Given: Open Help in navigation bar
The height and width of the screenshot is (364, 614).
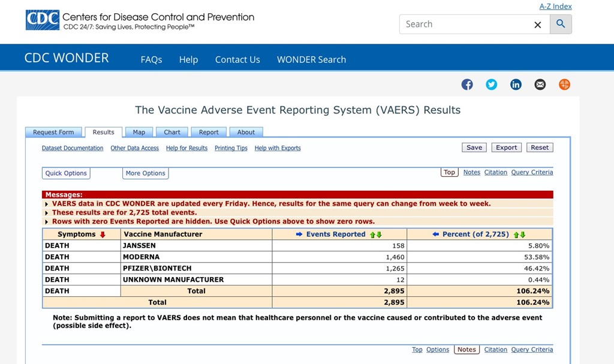Looking at the screenshot, I should [x=188, y=59].
